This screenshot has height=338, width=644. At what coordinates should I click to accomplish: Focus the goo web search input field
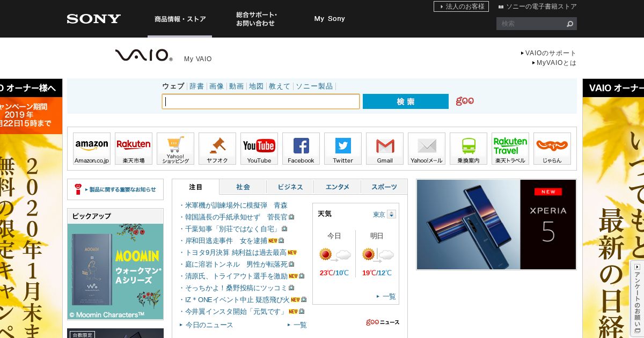point(261,101)
